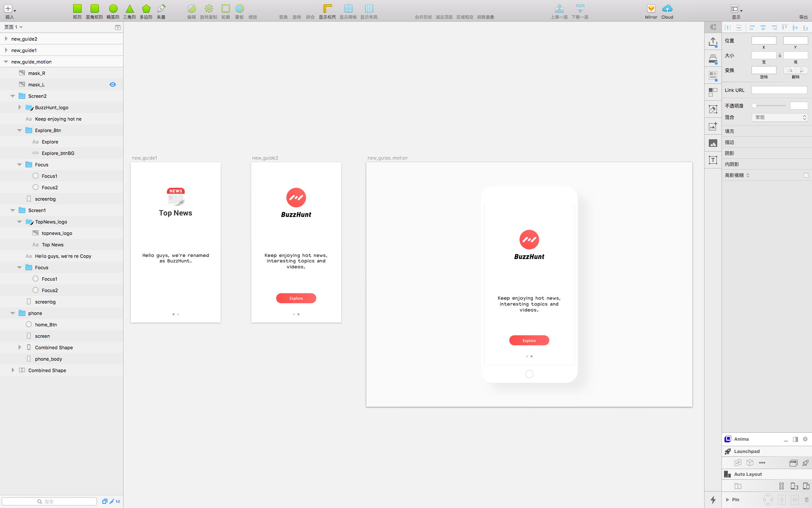
Task: Distribute layers horizontally
Action: (x=728, y=28)
